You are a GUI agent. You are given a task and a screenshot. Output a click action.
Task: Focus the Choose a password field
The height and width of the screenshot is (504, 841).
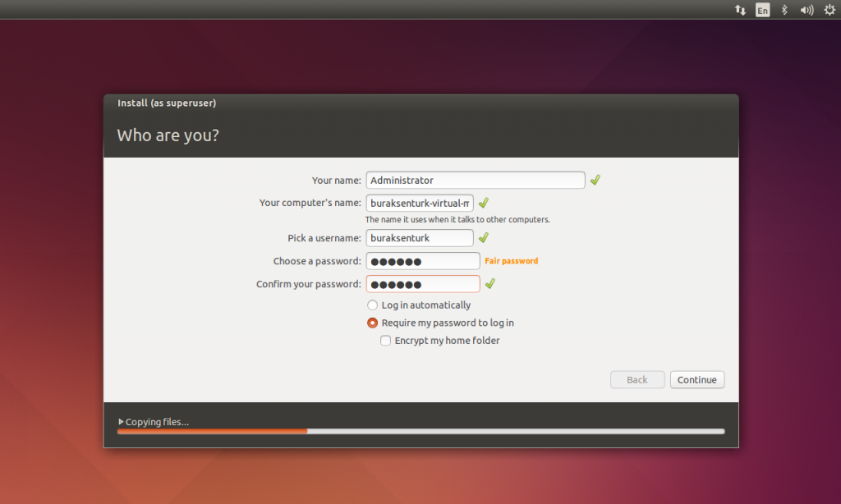tap(423, 261)
